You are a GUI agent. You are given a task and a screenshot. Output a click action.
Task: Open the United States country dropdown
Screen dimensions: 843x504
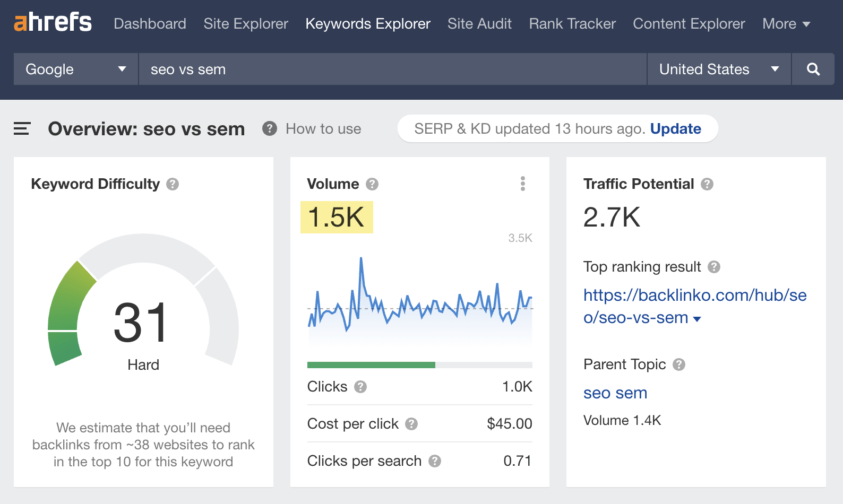tap(719, 69)
